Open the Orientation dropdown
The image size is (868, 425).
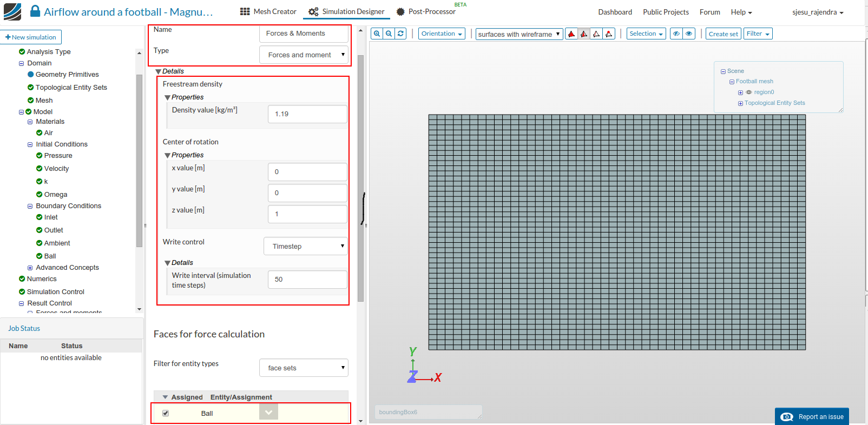coord(442,34)
